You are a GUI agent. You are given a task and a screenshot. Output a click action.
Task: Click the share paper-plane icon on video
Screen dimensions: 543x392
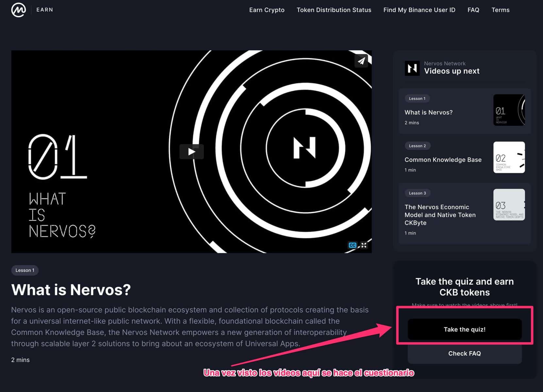coord(361,60)
